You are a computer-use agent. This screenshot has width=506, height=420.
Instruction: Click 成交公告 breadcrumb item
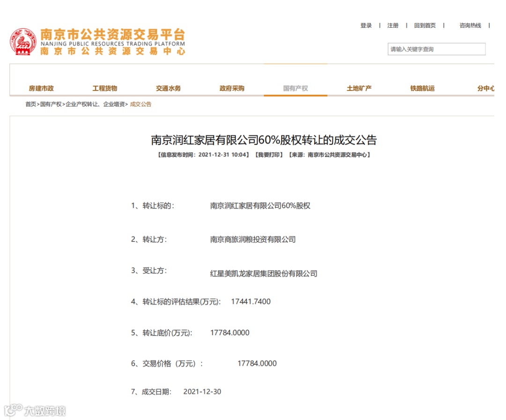(141, 104)
